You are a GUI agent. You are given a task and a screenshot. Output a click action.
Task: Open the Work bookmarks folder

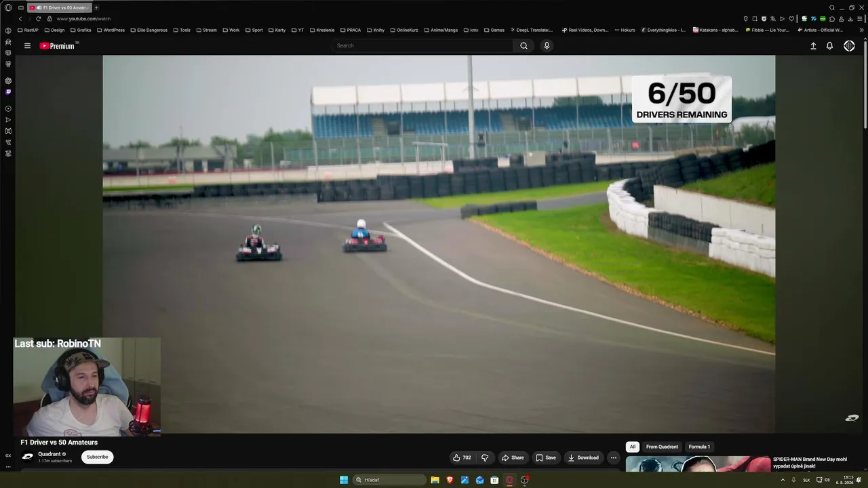click(231, 30)
